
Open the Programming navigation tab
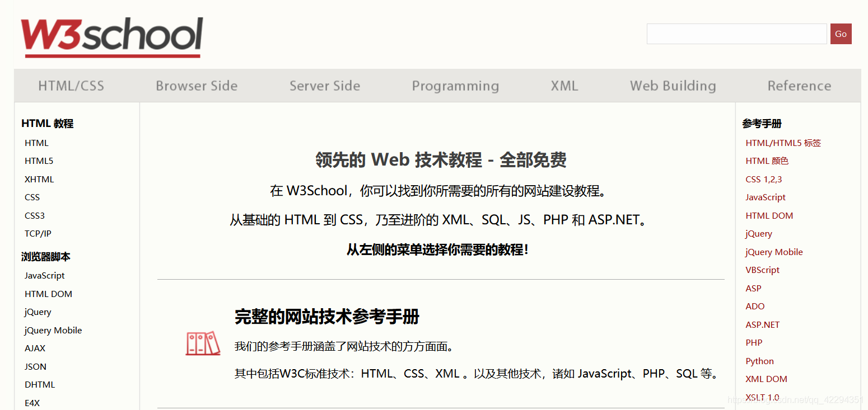click(455, 86)
